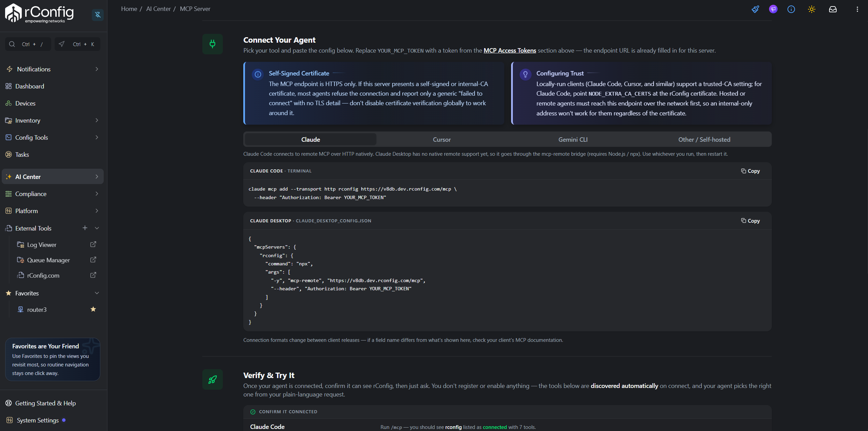Image resolution: width=868 pixels, height=431 pixels.
Task: Click the Favorites are Your Friend tip card
Action: (53, 359)
